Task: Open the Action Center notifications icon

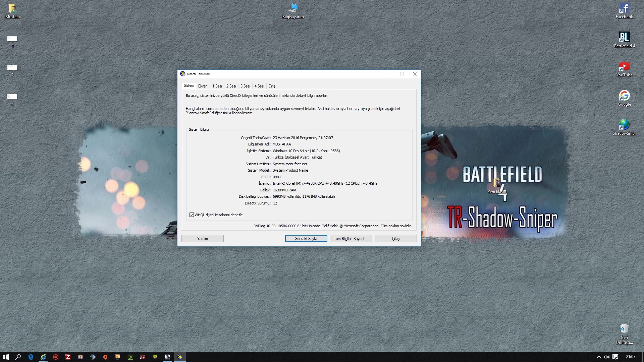Action: point(615,357)
